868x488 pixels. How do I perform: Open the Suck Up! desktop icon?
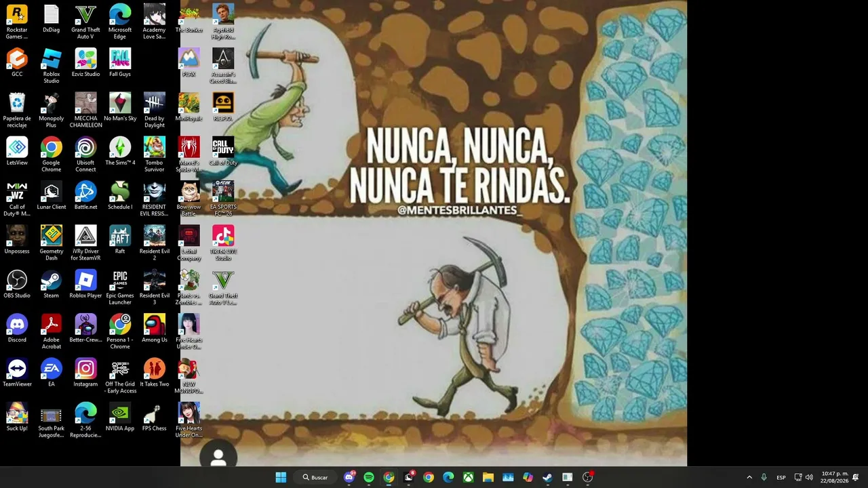coord(17,417)
